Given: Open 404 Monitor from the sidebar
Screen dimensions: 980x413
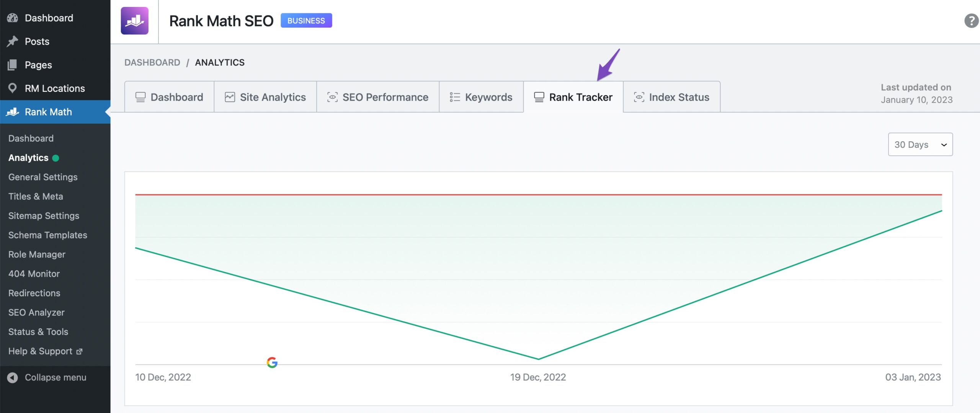Looking at the screenshot, I should (x=34, y=273).
